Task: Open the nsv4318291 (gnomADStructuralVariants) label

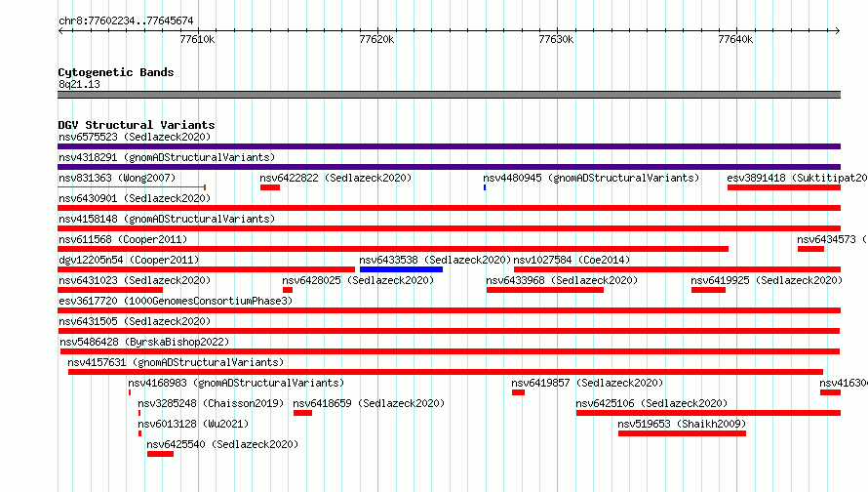Action: click(167, 157)
